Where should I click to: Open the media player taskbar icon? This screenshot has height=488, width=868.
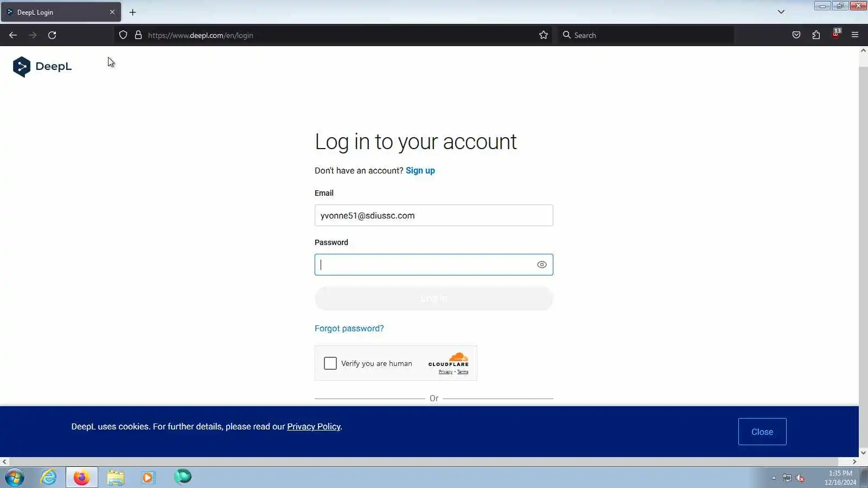tap(148, 477)
